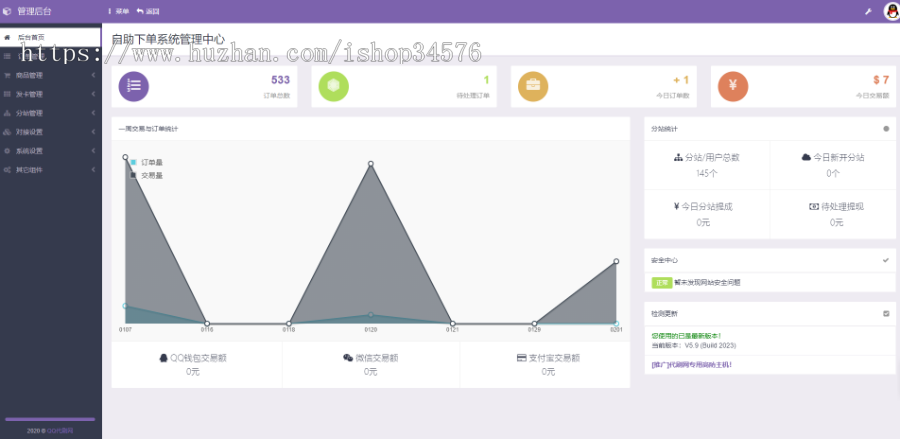Click the 暂未发现网站安全问题 message
Image resolution: width=900 pixels, height=439 pixels.
[x=707, y=282]
